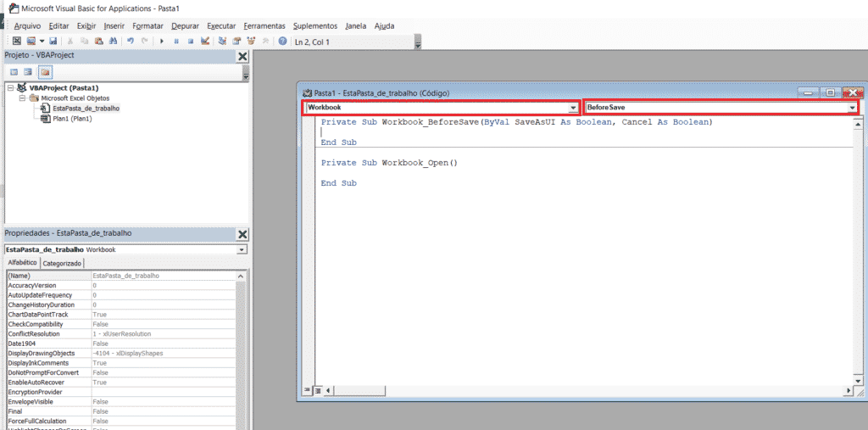Click code window horizontal scroll left arrow
The width and height of the screenshot is (868, 430).
pos(327,391)
